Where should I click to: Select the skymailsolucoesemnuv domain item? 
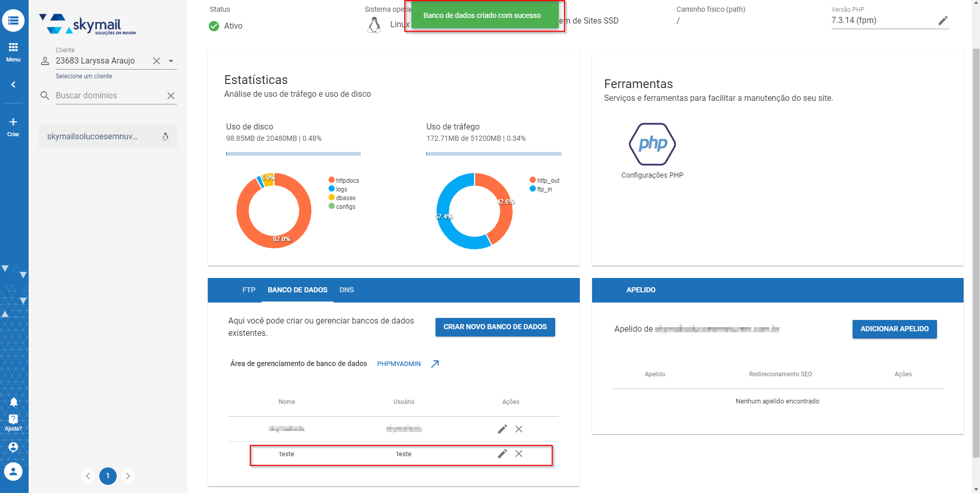coord(108,137)
